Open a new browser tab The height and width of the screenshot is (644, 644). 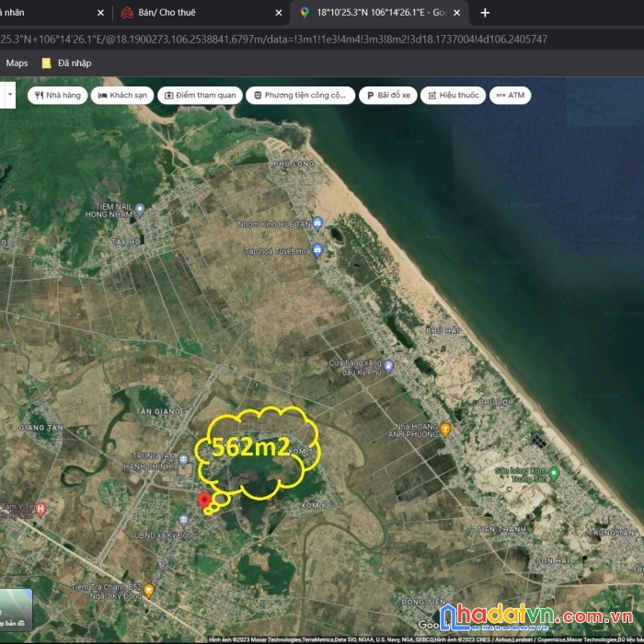pos(485,13)
